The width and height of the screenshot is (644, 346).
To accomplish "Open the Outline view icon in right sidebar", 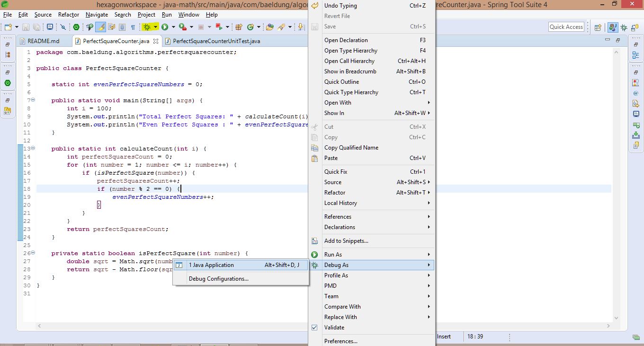I will 636,55.
